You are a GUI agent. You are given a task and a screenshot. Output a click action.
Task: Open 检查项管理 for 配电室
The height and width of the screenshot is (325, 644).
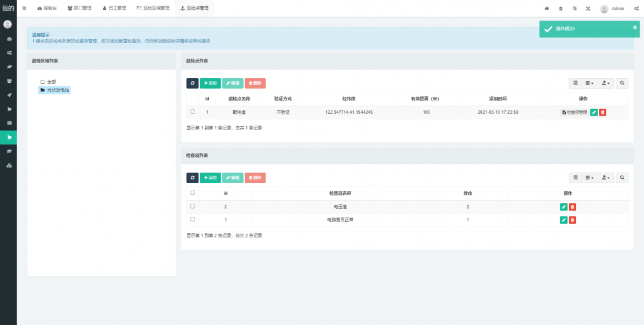point(574,112)
